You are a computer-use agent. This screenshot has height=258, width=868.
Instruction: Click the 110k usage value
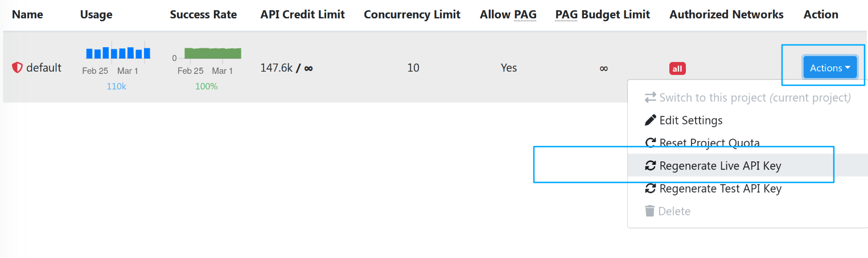(116, 86)
